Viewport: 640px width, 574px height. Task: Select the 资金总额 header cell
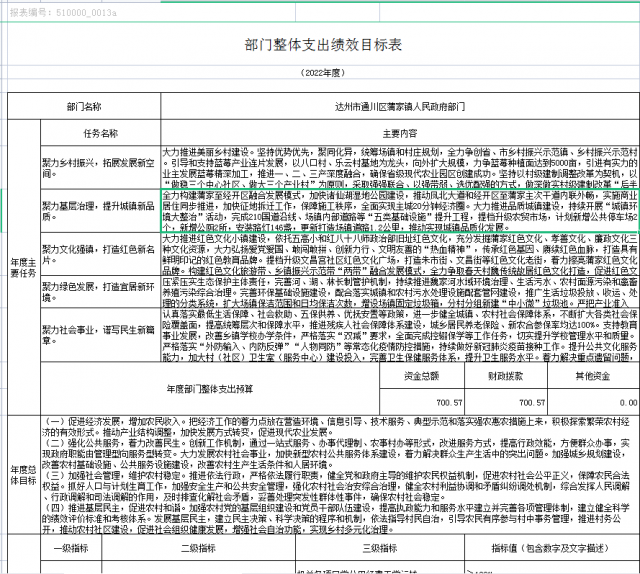tap(422, 376)
